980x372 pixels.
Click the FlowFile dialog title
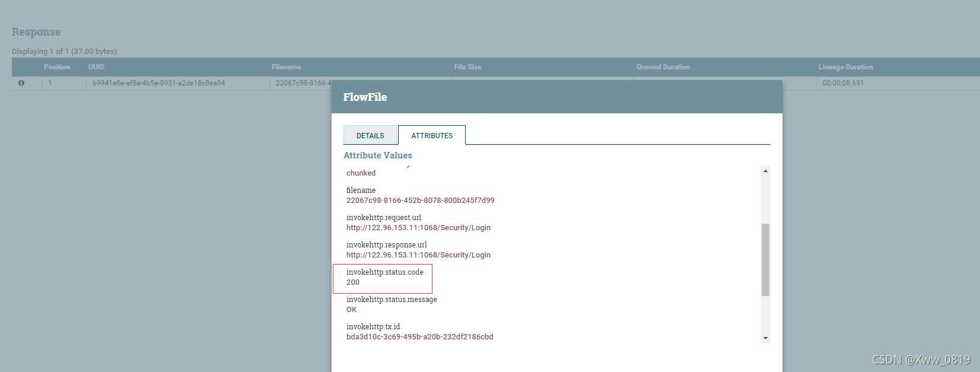365,97
